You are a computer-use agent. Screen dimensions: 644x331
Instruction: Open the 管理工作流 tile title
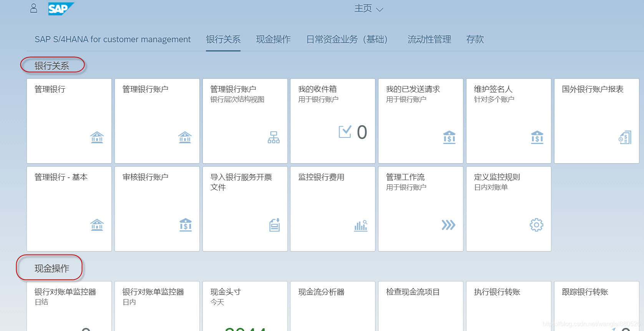pos(405,177)
